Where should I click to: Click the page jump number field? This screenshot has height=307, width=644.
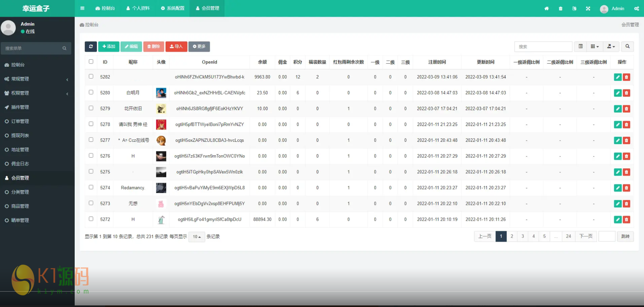tap(607, 236)
